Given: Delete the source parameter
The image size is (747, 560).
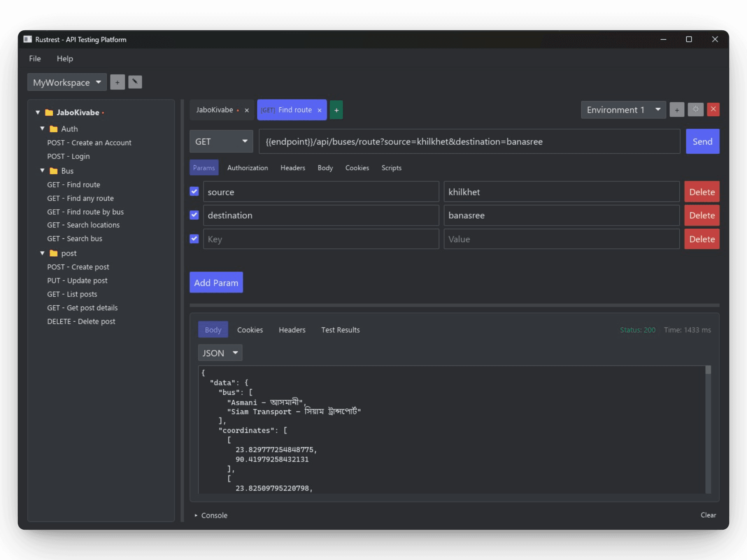Looking at the screenshot, I should coord(702,192).
